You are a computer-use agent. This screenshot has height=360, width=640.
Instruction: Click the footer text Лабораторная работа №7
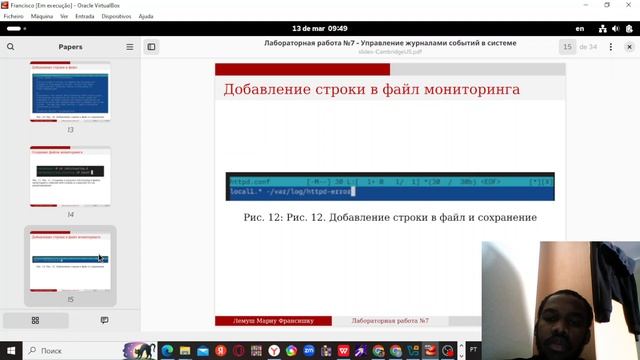[390, 321]
